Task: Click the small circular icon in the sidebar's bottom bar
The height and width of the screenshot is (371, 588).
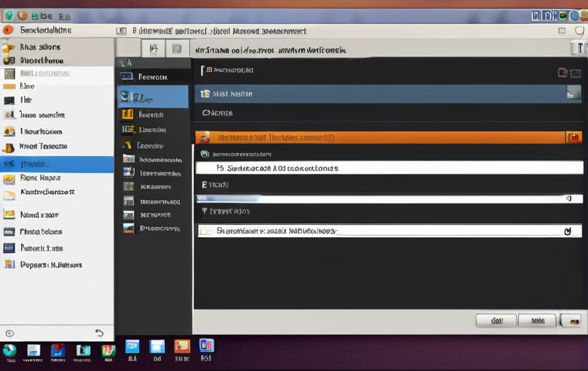Action: [x=10, y=333]
